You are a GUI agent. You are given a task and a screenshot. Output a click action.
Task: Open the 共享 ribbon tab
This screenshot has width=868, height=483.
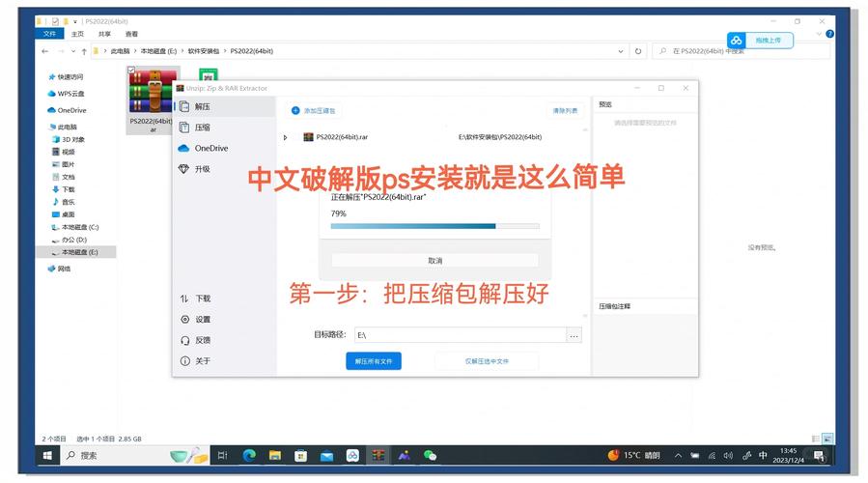click(x=104, y=34)
